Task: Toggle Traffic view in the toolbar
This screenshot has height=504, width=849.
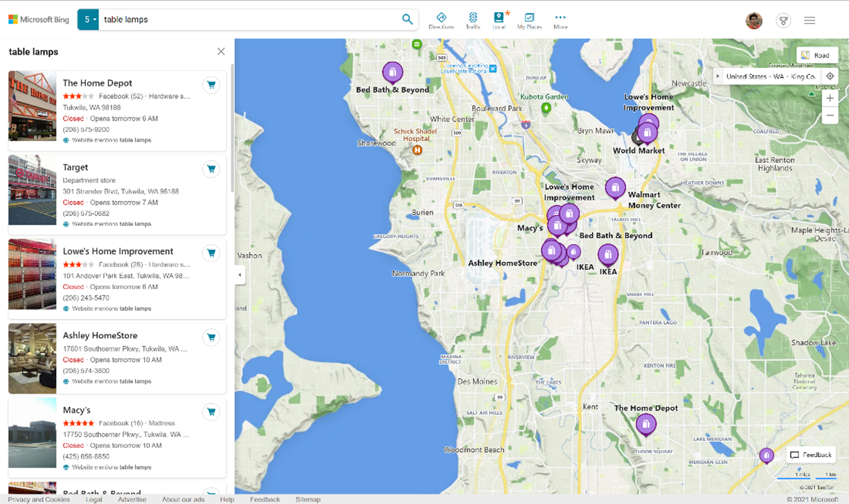Action: (x=473, y=21)
